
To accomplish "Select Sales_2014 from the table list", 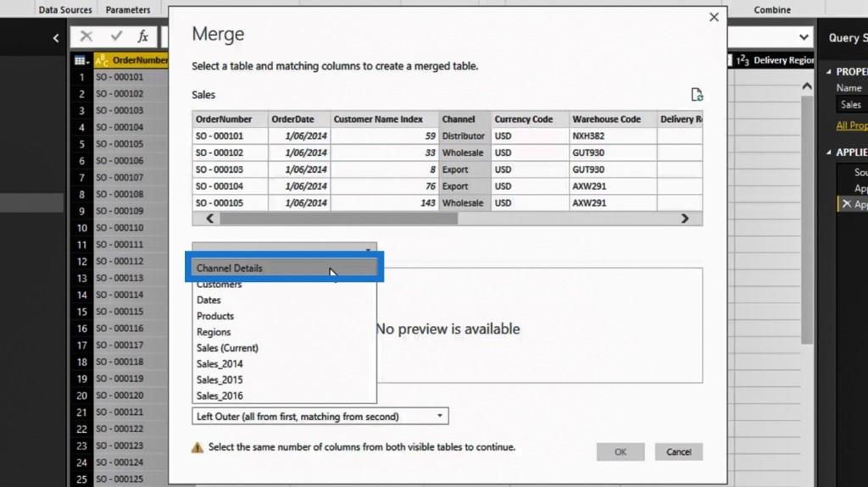I will [x=284, y=364].
